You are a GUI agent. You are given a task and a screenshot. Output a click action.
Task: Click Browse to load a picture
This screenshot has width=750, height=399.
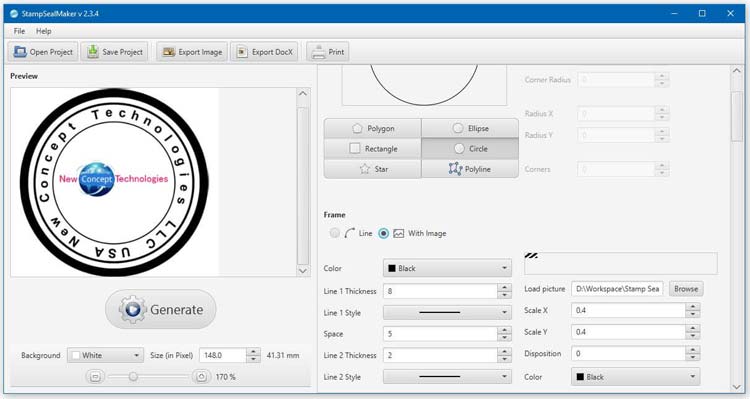point(686,288)
